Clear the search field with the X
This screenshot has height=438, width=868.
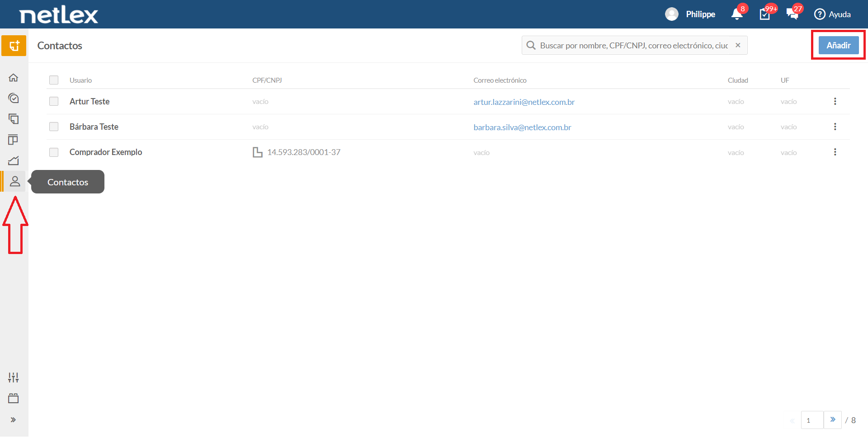click(738, 45)
